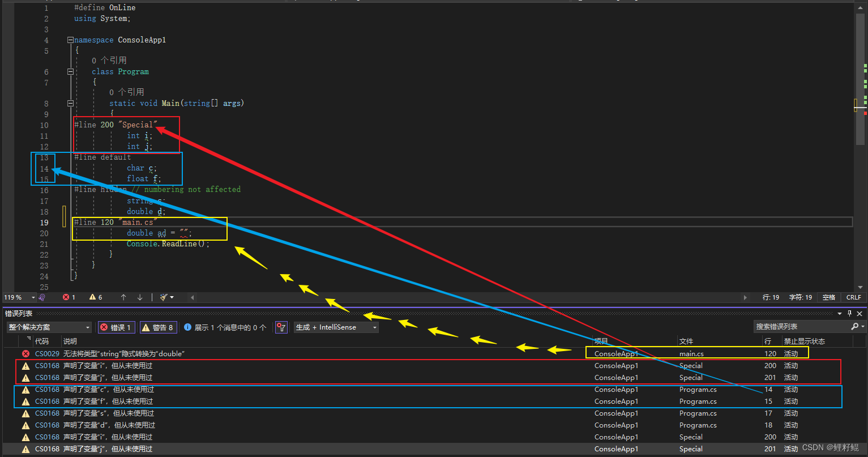This screenshot has height=457, width=868.
Task: Sort error list by 项目 column
Action: (x=635, y=341)
